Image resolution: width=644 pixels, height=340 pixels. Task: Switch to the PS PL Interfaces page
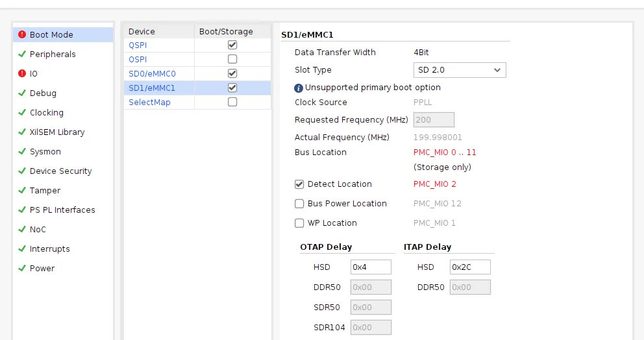click(x=62, y=210)
